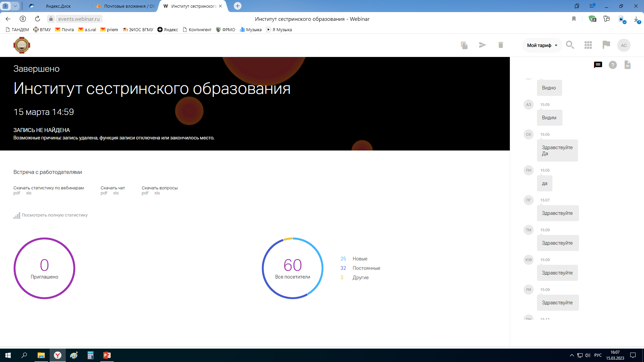This screenshot has height=362, width=644.
Task: Click the CK chat avatar
Action: pyautogui.click(x=529, y=134)
